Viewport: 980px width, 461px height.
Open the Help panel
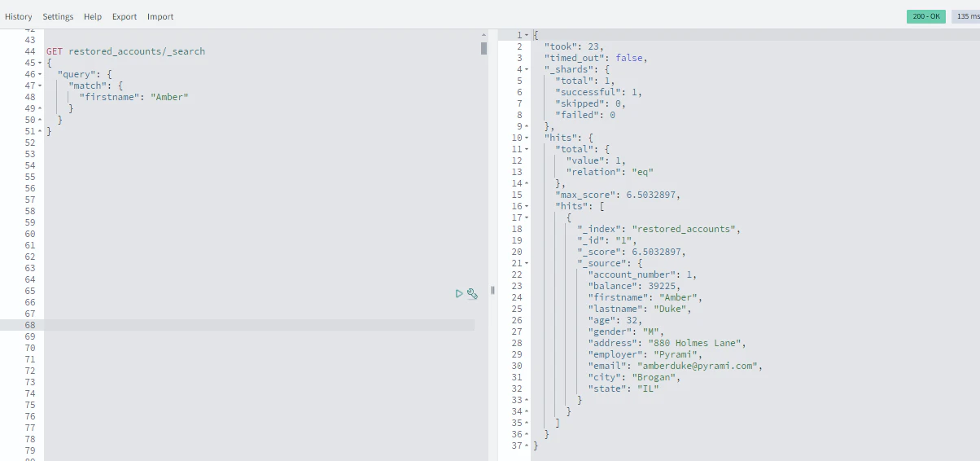[x=93, y=16]
